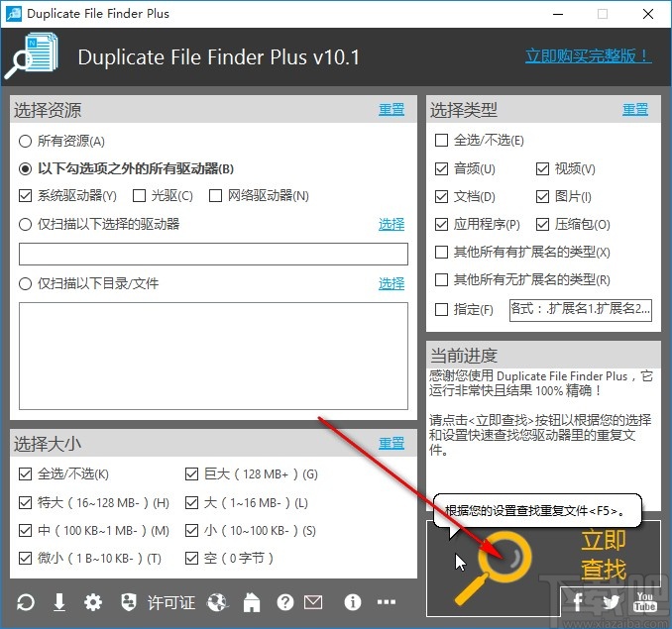Open the Twitter bird icon
The height and width of the screenshot is (629, 672).
612,602
